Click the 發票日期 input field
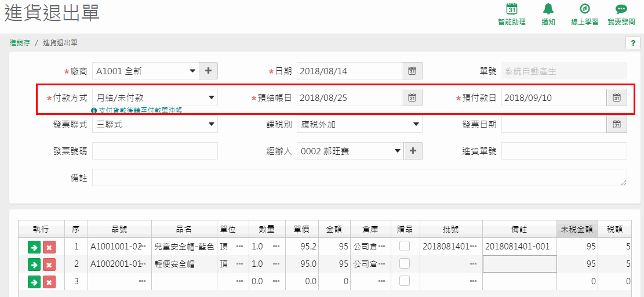Screen dimensions: 644x297 (x=554, y=124)
